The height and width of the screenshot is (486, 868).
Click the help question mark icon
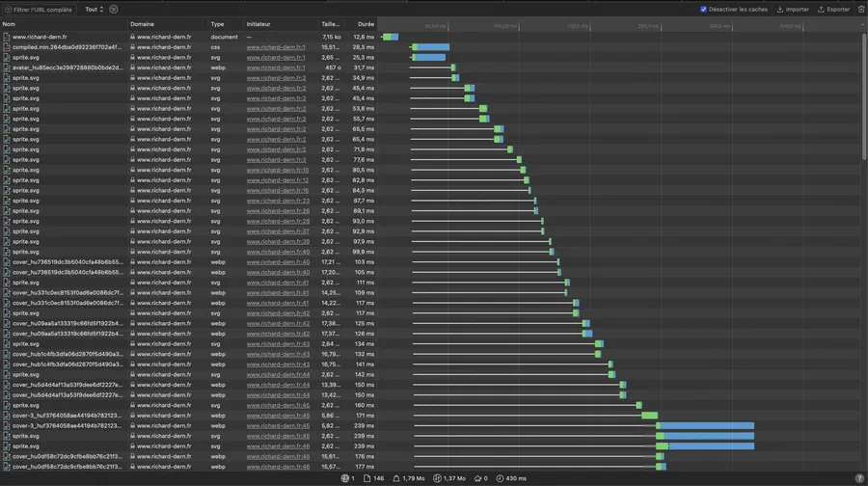pos(859,478)
